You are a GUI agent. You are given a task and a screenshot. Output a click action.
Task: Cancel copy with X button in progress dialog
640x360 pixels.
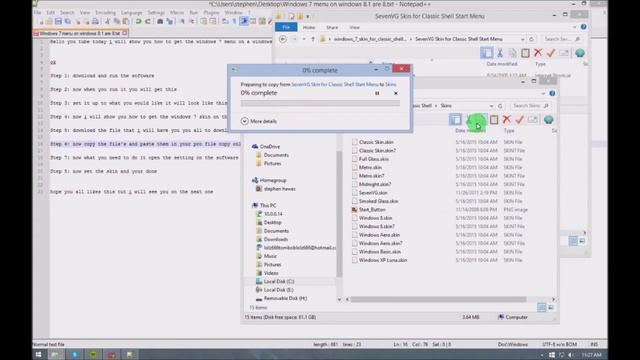tap(396, 93)
